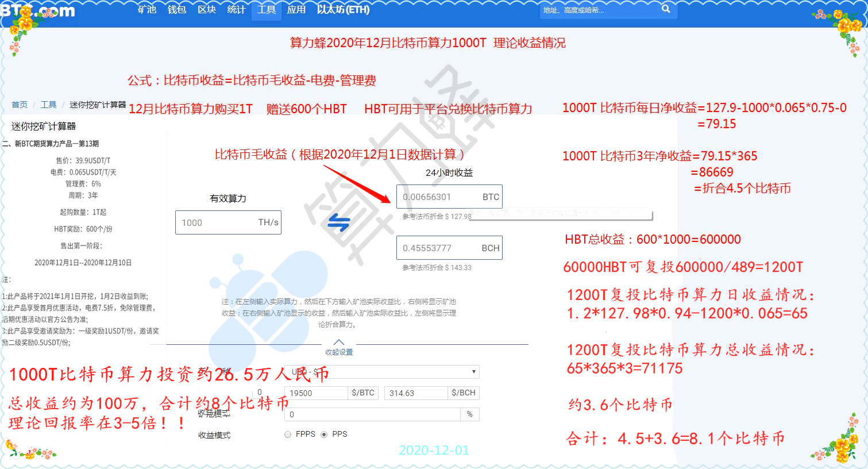Open the 钱包 menu
The image size is (868, 469).
(x=176, y=9)
